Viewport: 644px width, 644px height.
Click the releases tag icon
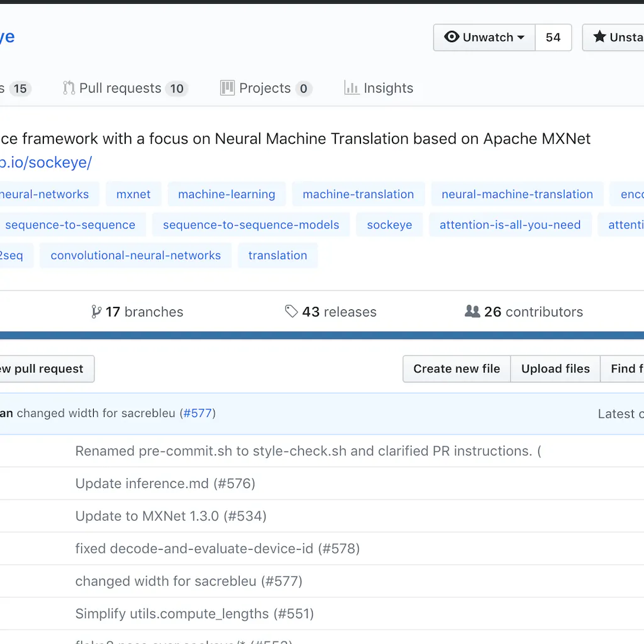(x=291, y=311)
